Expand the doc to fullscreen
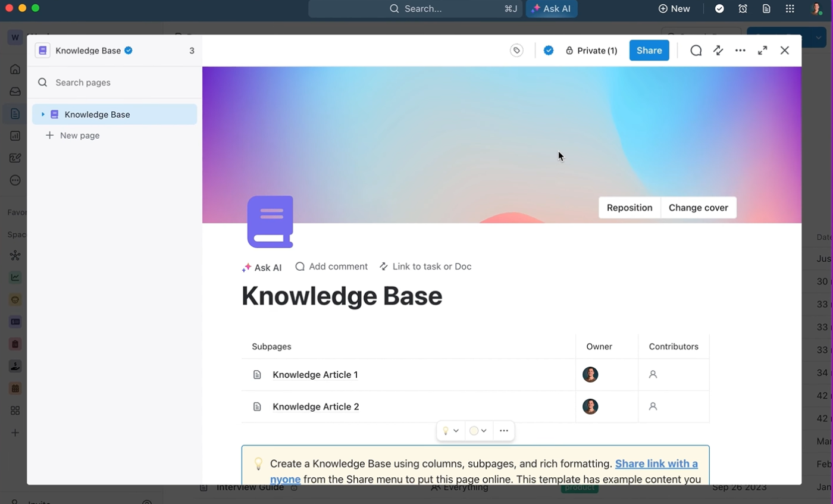This screenshot has width=833, height=504. [x=763, y=51]
